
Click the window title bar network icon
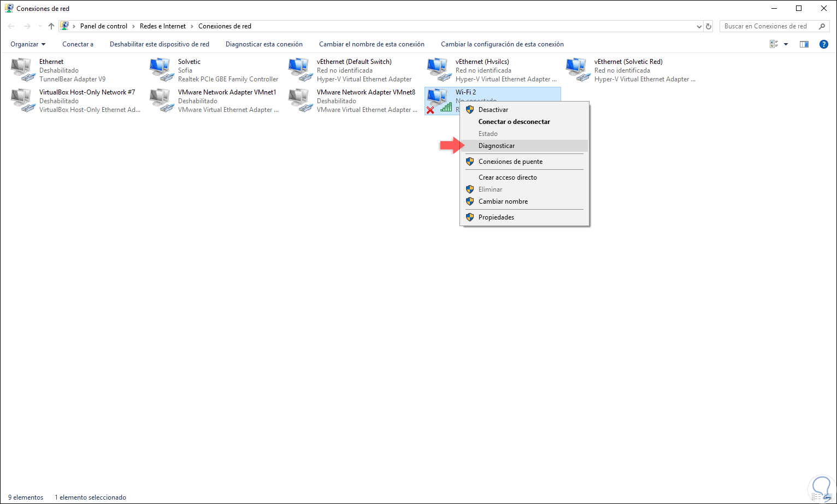tap(9, 8)
